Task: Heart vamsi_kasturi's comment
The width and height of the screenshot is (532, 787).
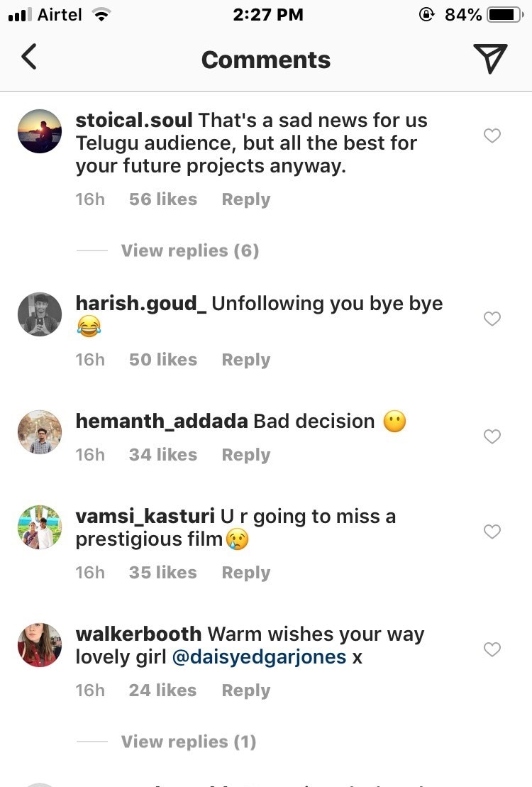Action: tap(492, 532)
